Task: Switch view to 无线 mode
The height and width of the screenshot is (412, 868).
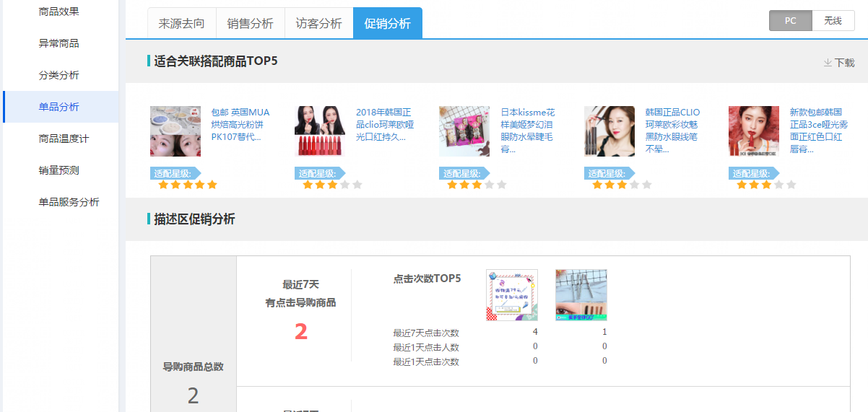Action: point(833,21)
